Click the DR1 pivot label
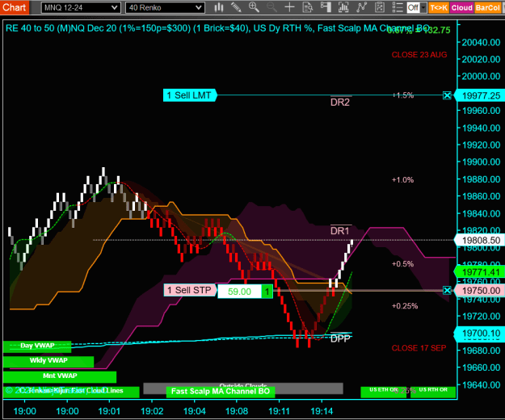505x420 pixels. pyautogui.click(x=340, y=231)
